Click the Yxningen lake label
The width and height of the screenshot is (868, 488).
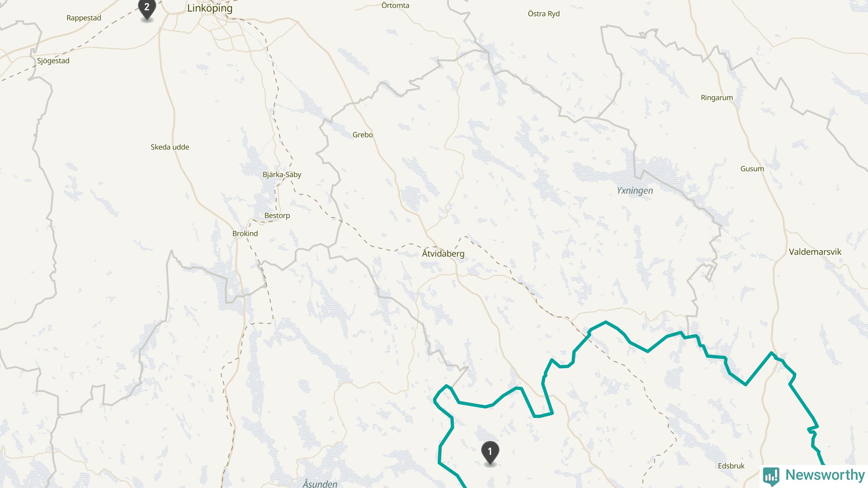635,191
